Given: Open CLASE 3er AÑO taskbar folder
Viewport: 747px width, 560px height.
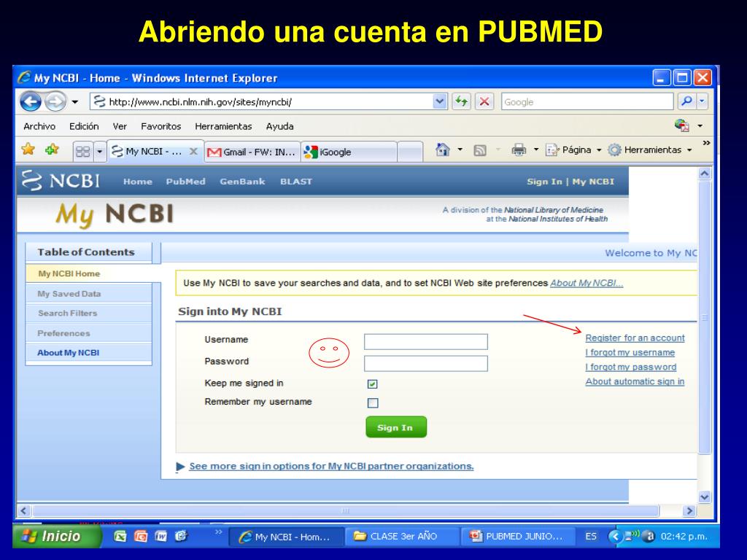Looking at the screenshot, I should 402,537.
